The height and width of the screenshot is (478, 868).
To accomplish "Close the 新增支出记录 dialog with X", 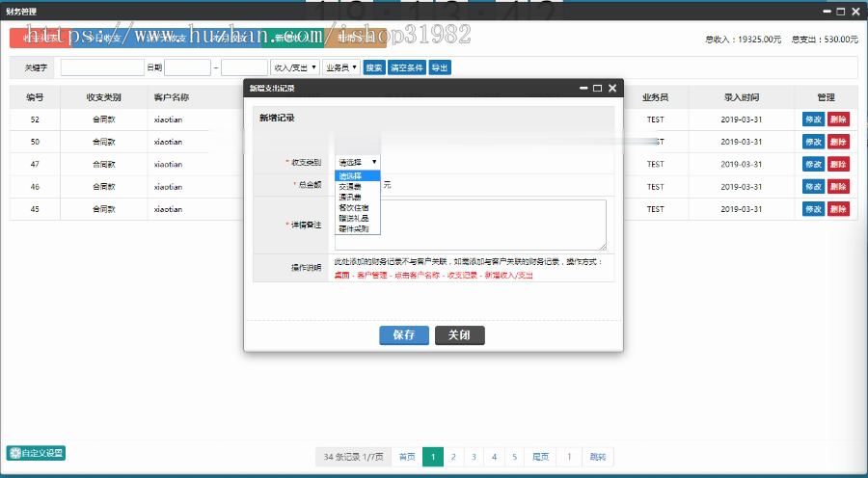I will [612, 88].
